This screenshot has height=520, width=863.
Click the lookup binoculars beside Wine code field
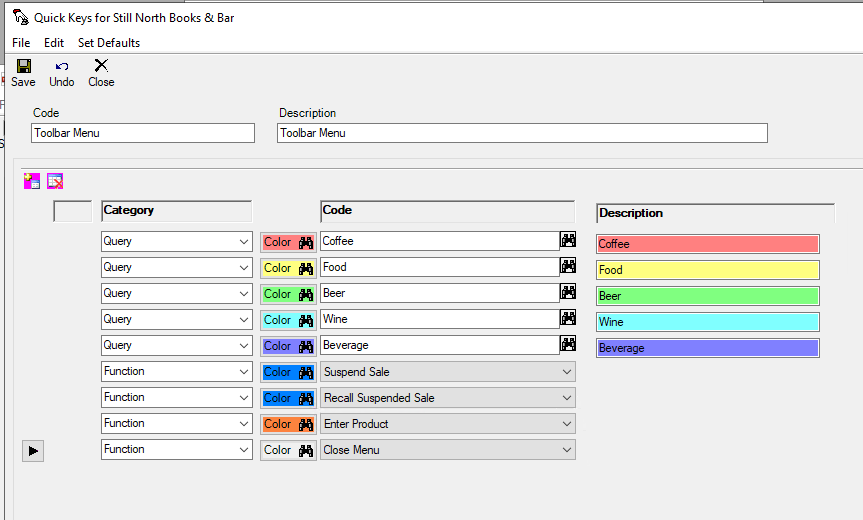pos(568,317)
